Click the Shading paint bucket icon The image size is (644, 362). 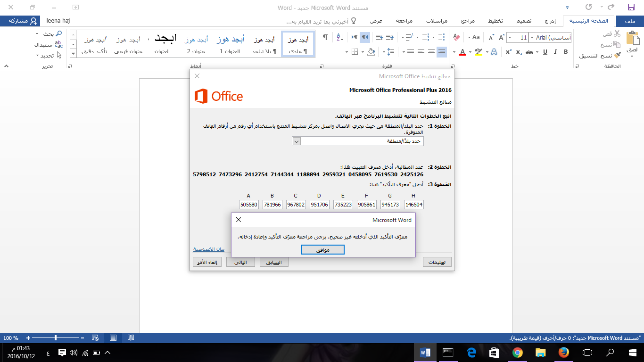(371, 52)
